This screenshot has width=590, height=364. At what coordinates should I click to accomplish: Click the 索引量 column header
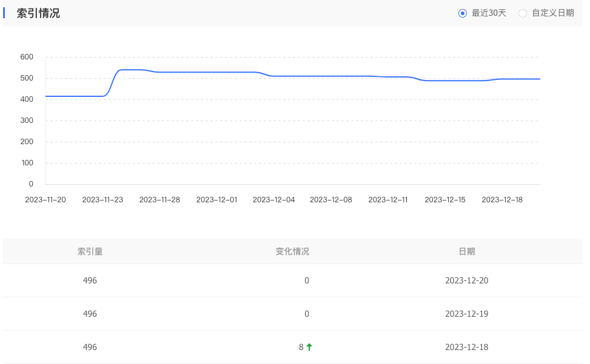tap(90, 251)
